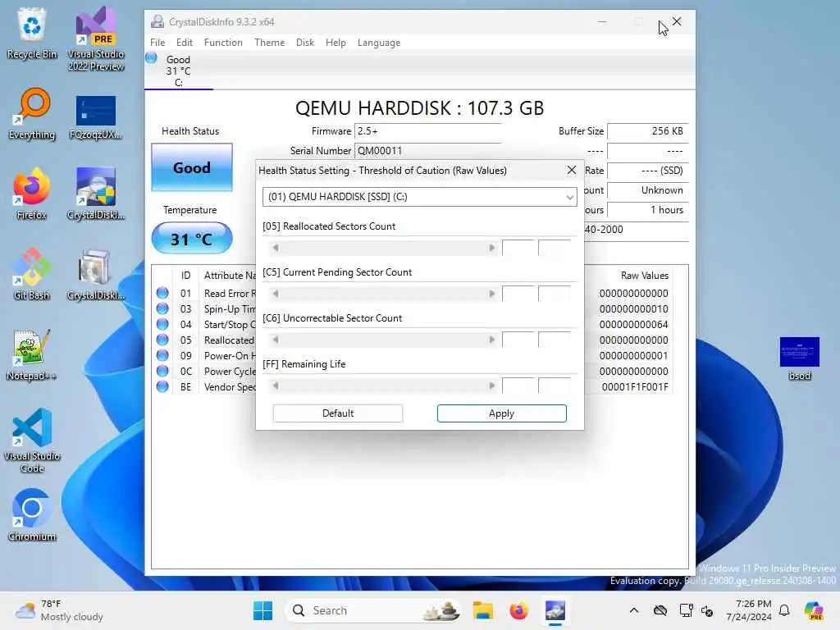Select the bsod desktop file icon
The width and height of the screenshot is (840, 630).
tap(799, 358)
